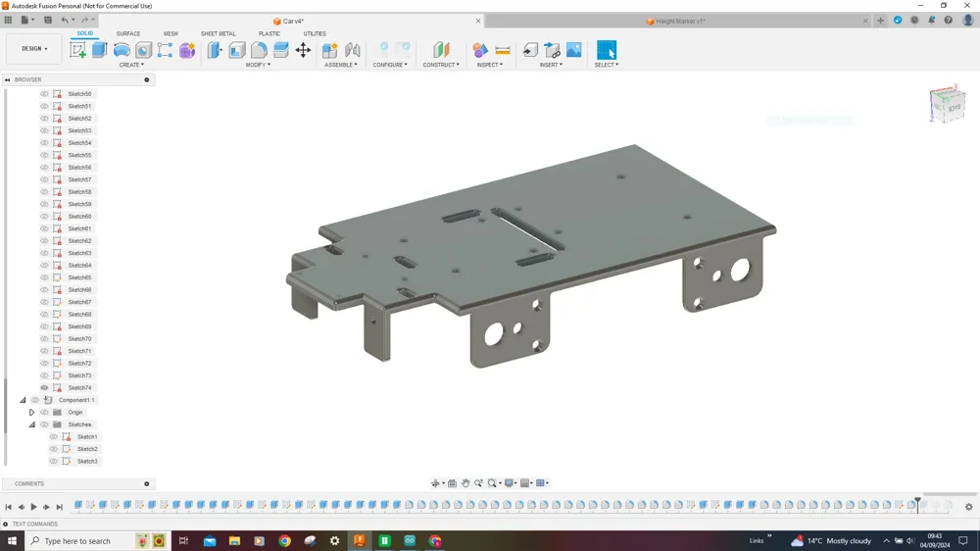Collapse the BROWSER panel with the arrows

8,80
